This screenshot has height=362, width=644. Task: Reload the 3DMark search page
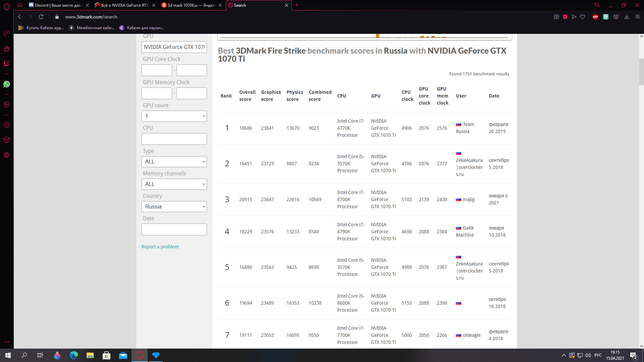click(x=41, y=17)
